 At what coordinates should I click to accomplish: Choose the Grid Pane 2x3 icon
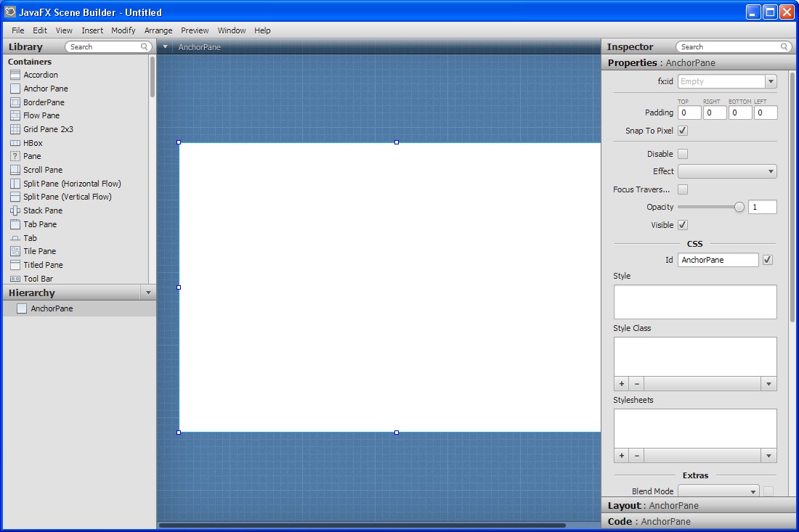pyautogui.click(x=15, y=129)
